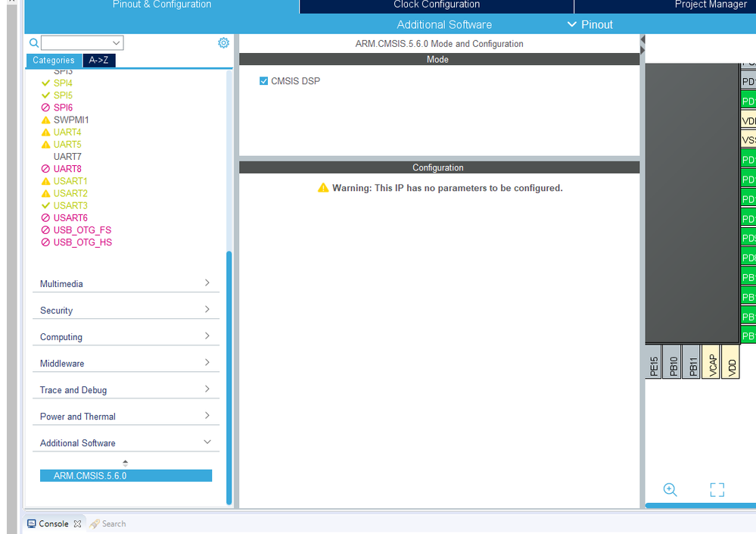Select the Categories tab
Image resolution: width=756 pixels, height=534 pixels.
[x=54, y=61]
